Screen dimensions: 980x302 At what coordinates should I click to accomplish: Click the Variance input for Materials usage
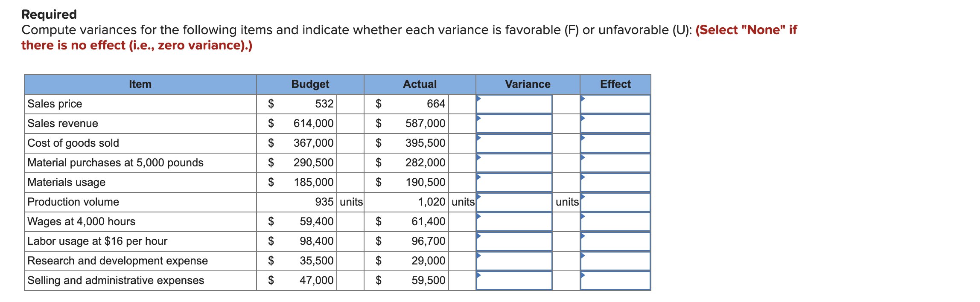point(514,182)
